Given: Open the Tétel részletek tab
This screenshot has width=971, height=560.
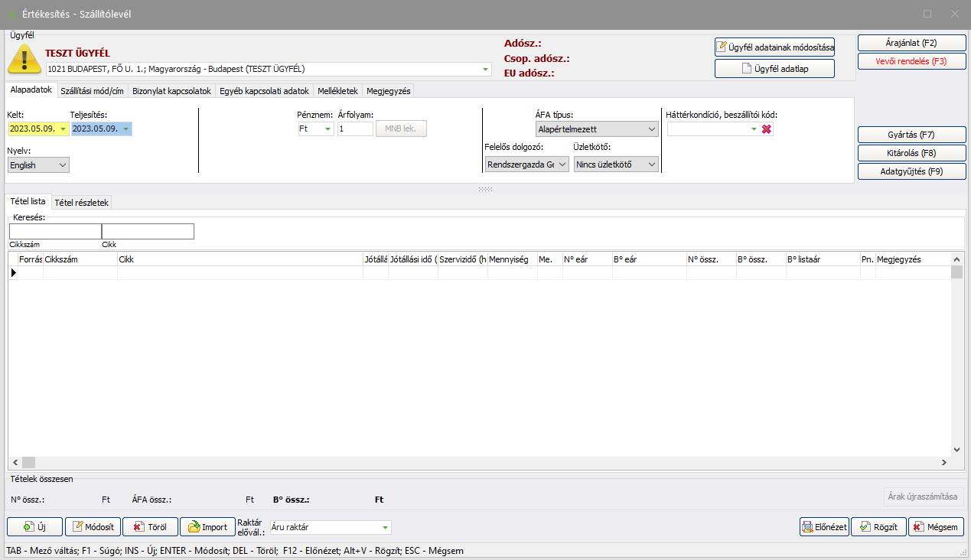Looking at the screenshot, I should coord(82,203).
